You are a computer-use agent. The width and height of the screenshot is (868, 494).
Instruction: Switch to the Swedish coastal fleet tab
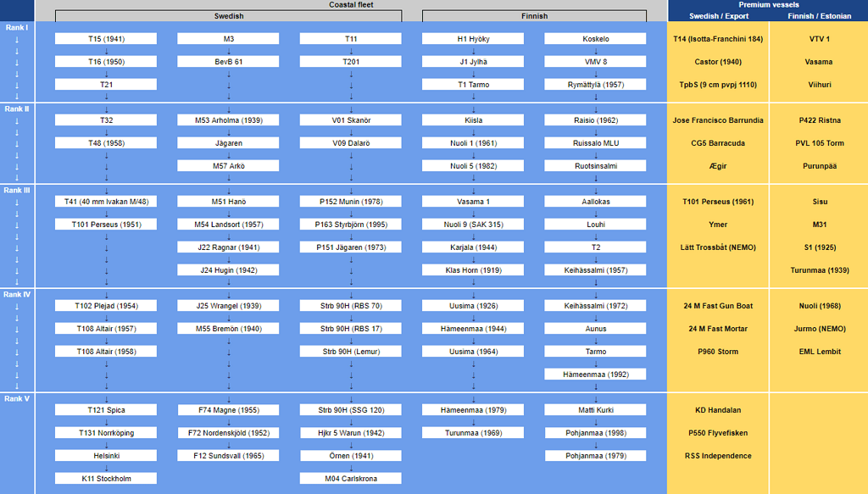[227, 15]
